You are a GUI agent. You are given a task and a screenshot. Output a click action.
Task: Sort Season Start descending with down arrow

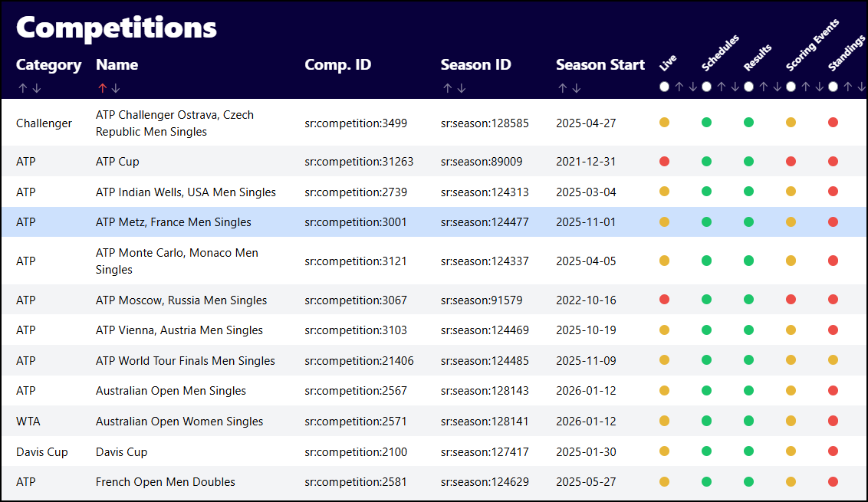point(577,88)
